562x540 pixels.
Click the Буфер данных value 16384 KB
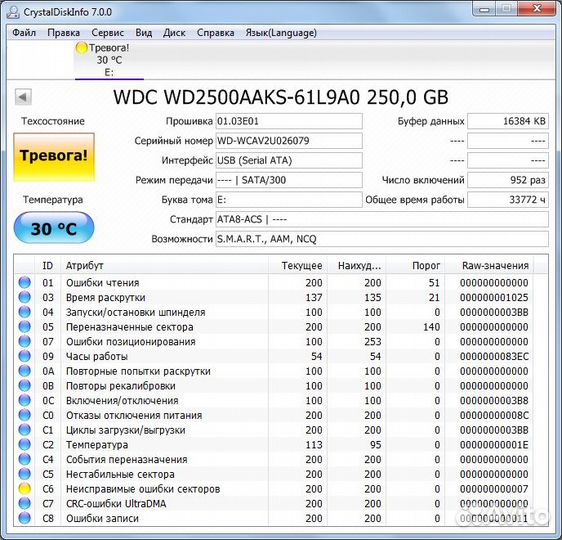tap(508, 121)
